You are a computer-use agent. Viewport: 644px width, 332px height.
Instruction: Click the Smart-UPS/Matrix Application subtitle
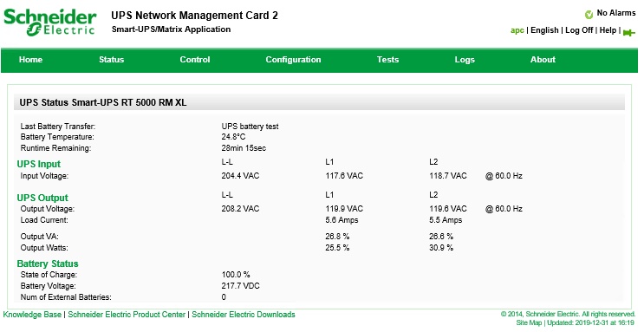point(171,29)
